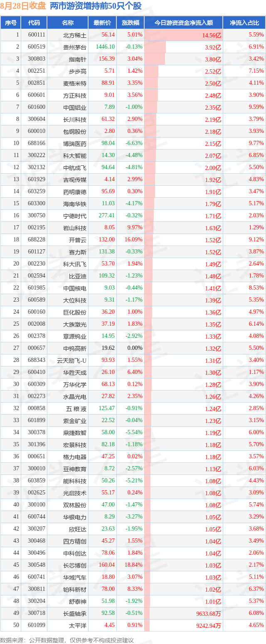
Task: Click the -5.21% change of 能科科技
Action: tap(134, 481)
